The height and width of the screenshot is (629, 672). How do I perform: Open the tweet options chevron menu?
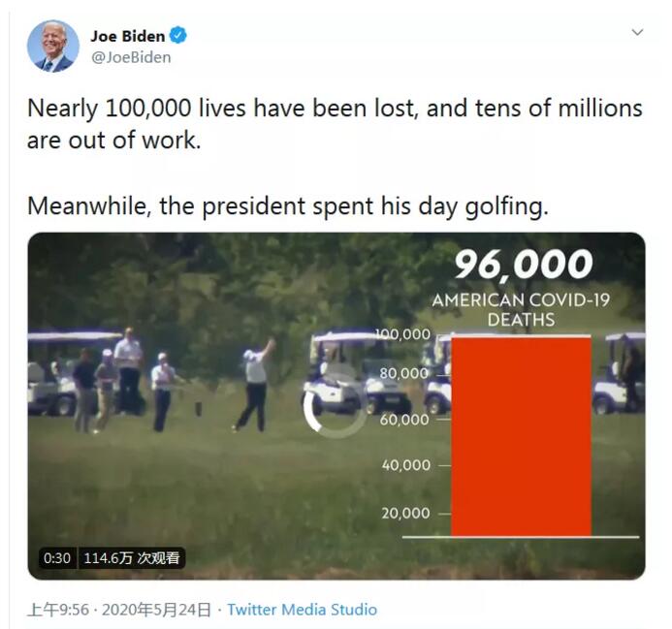point(637,33)
